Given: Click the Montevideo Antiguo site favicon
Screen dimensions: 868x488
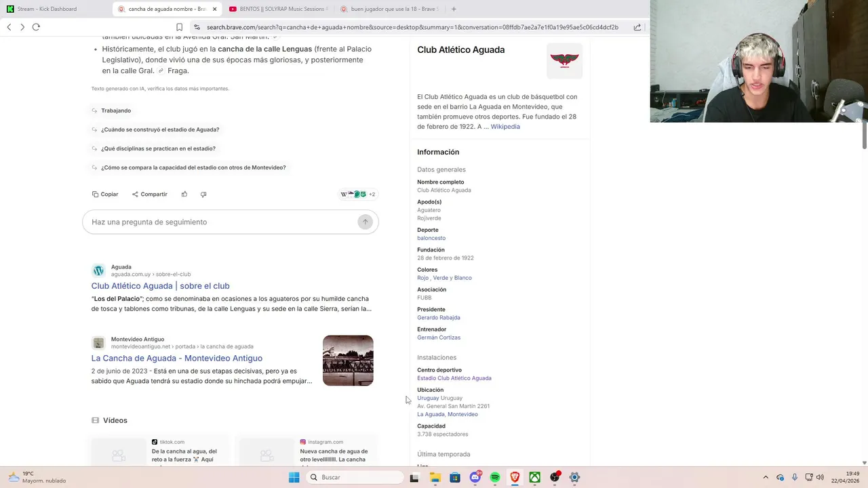Looking at the screenshot, I should [98, 343].
